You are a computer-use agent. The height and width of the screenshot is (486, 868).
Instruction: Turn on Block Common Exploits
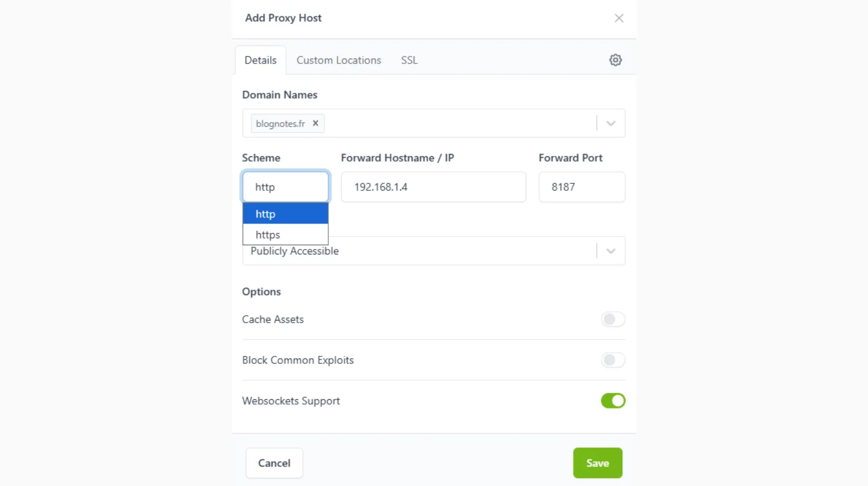pyautogui.click(x=613, y=360)
